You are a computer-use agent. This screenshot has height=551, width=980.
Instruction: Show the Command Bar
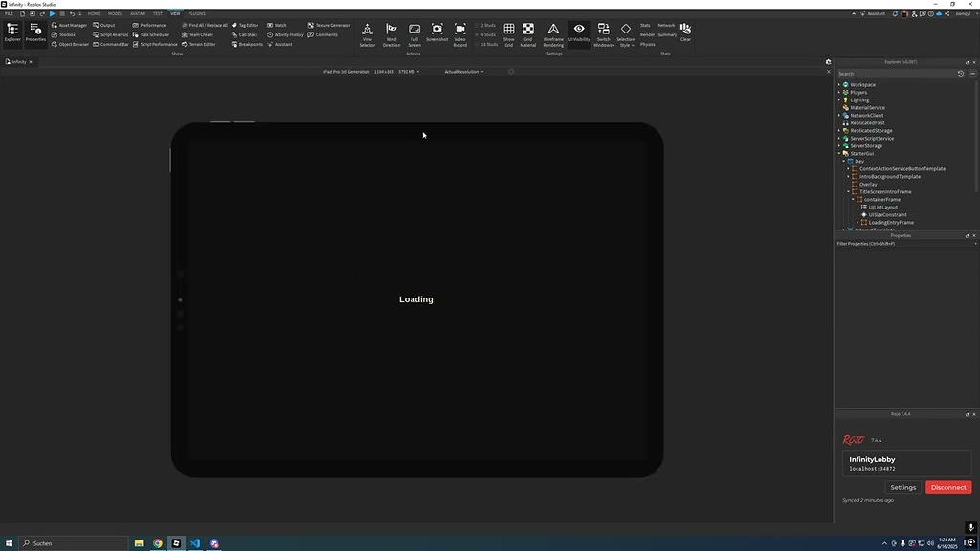[x=113, y=44]
